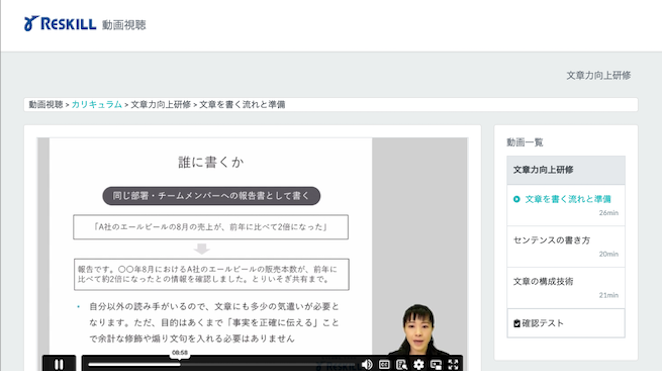
Task: Open the 確認テスト item
Action: pyautogui.click(x=566, y=323)
